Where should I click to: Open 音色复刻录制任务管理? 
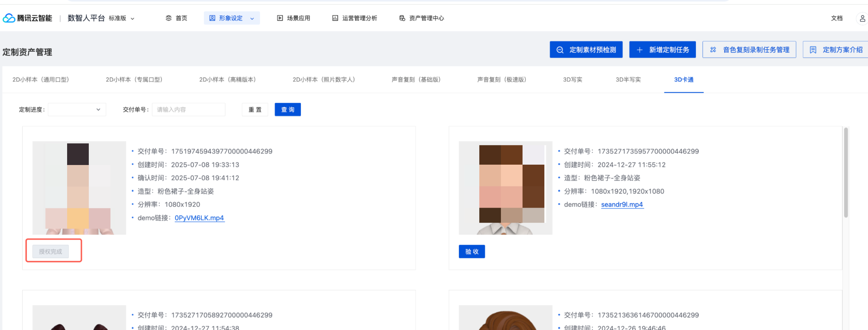point(749,50)
